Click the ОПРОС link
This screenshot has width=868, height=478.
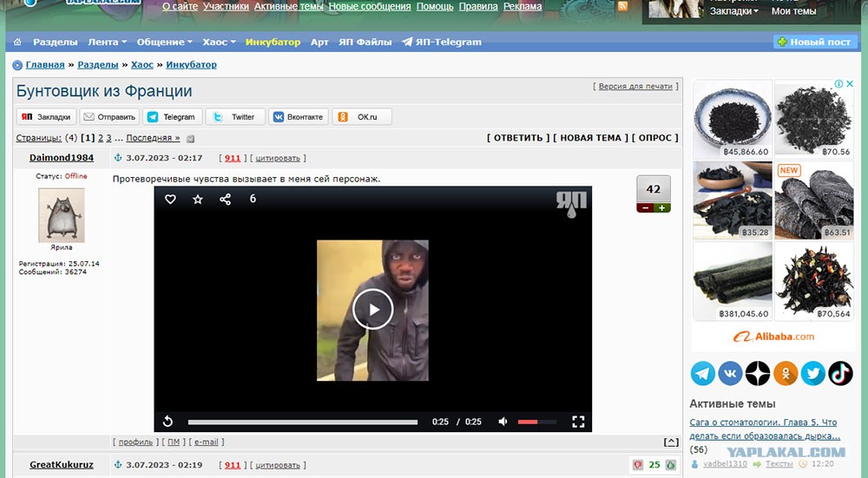(654, 138)
